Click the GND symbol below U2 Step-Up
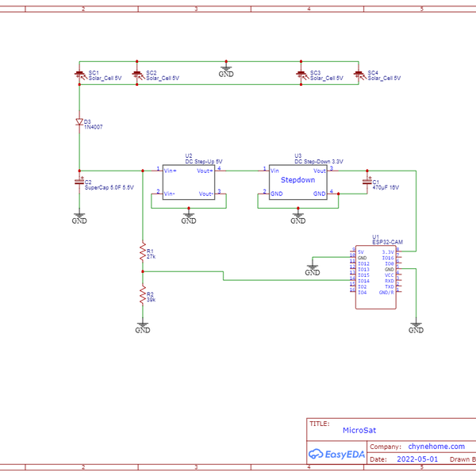This screenshot has height=476, width=476. click(x=189, y=217)
